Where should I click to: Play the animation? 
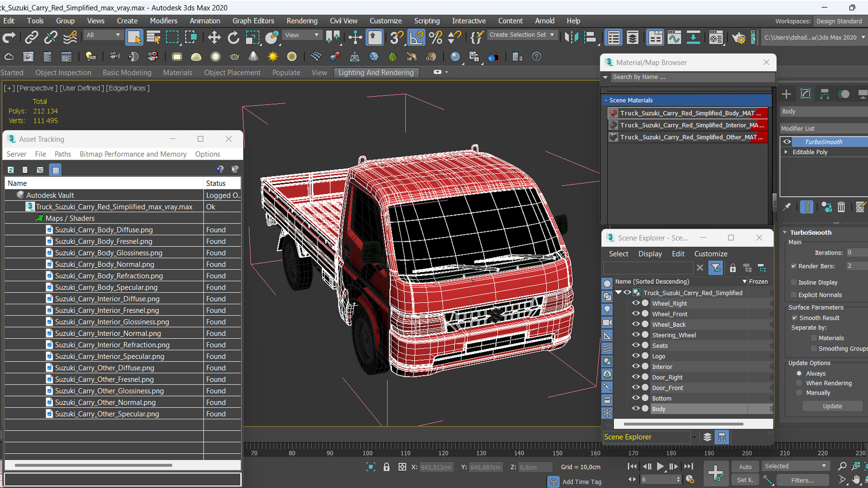click(x=660, y=467)
